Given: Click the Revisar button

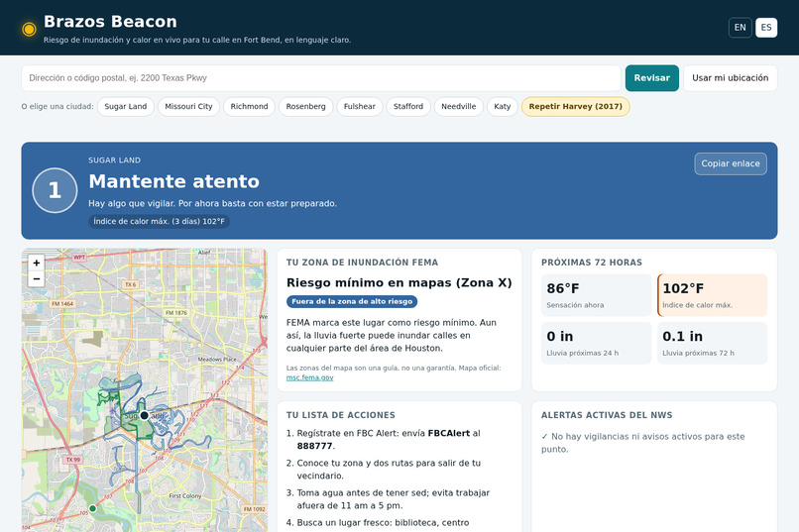Looking at the screenshot, I should [x=651, y=78].
